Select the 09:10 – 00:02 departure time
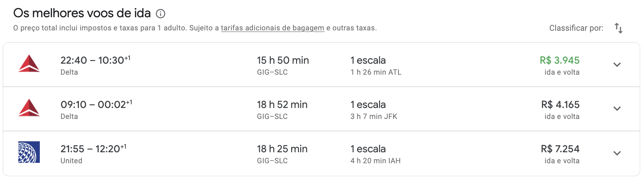644x183 pixels. [96, 104]
